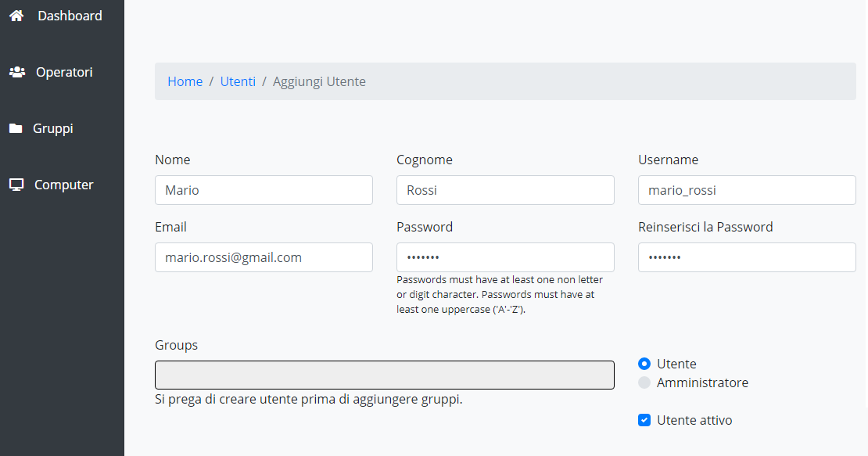Follow the Utenti breadcrumb link
Image resolution: width=868 pixels, height=456 pixels.
point(238,81)
